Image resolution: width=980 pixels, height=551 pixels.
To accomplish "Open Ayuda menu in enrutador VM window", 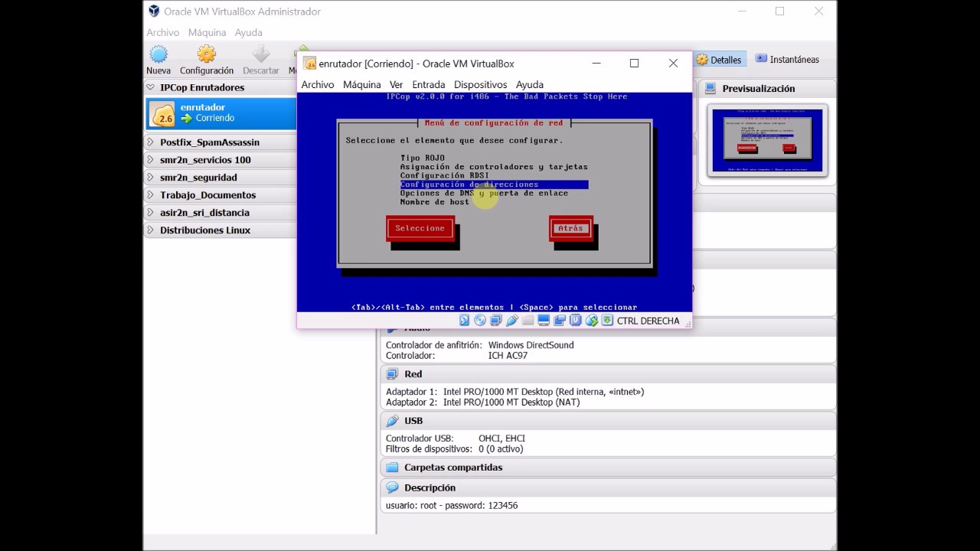I will [x=530, y=85].
